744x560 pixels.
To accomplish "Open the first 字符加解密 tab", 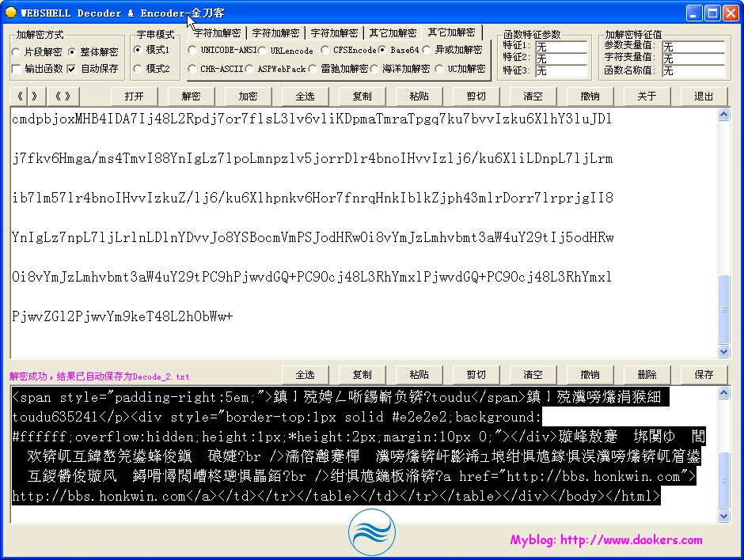I will tap(218, 32).
